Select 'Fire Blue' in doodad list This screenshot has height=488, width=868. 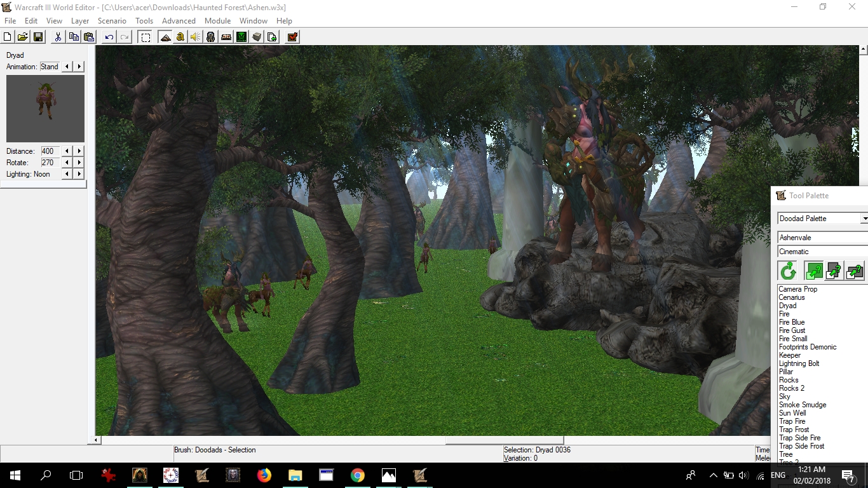coord(792,322)
